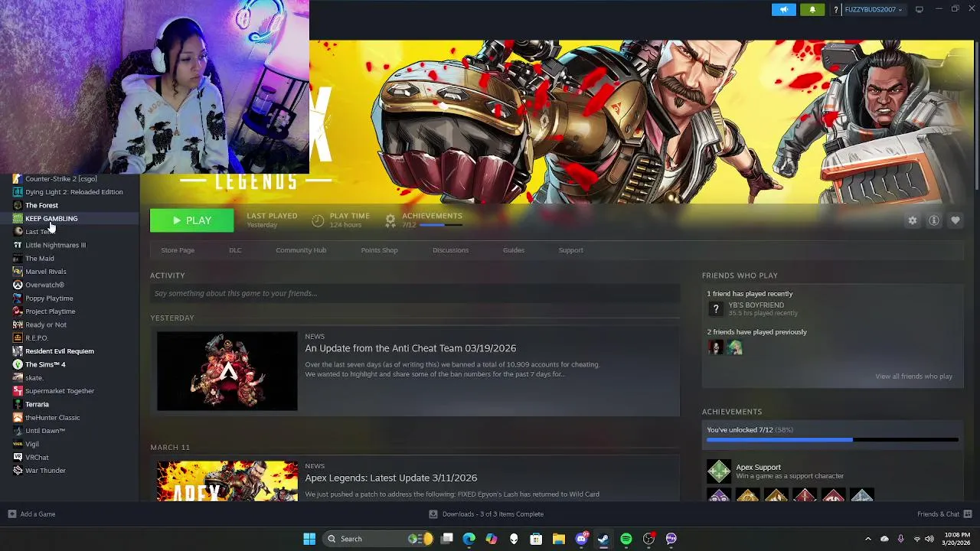
Task: Open Microsoft Edge from taskbar
Action: coord(469,539)
